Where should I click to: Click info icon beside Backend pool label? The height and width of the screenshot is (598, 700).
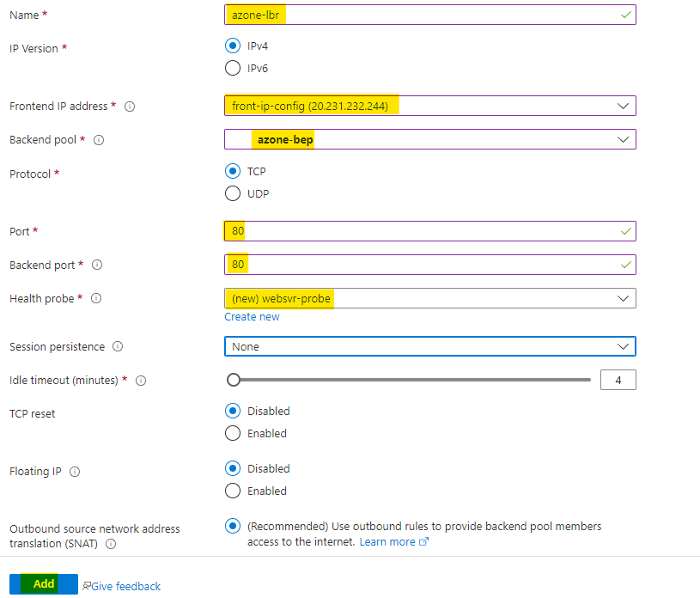tap(99, 140)
